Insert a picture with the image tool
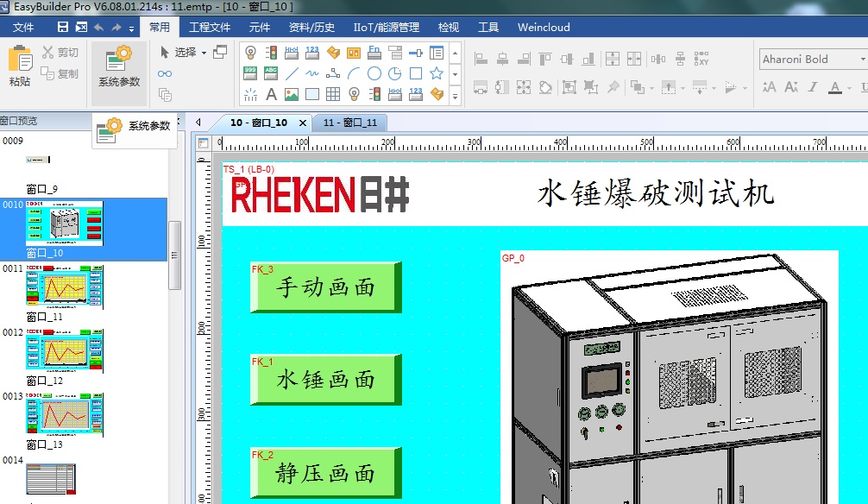This screenshot has width=868, height=504. pos(292,94)
